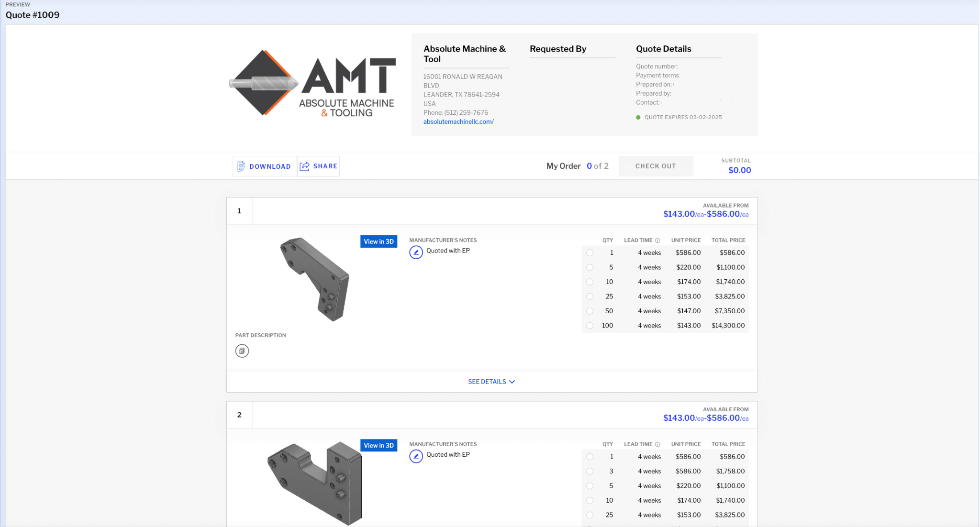Click the AMT company logo
This screenshot has width=980, height=527.
(x=312, y=84)
